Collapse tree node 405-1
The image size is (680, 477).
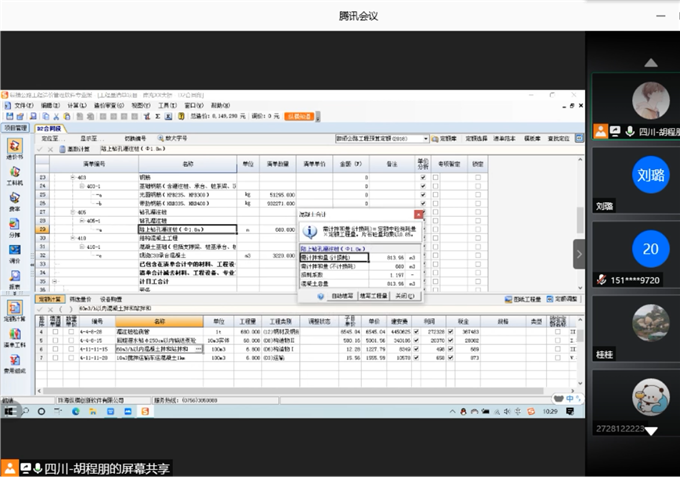(x=82, y=221)
